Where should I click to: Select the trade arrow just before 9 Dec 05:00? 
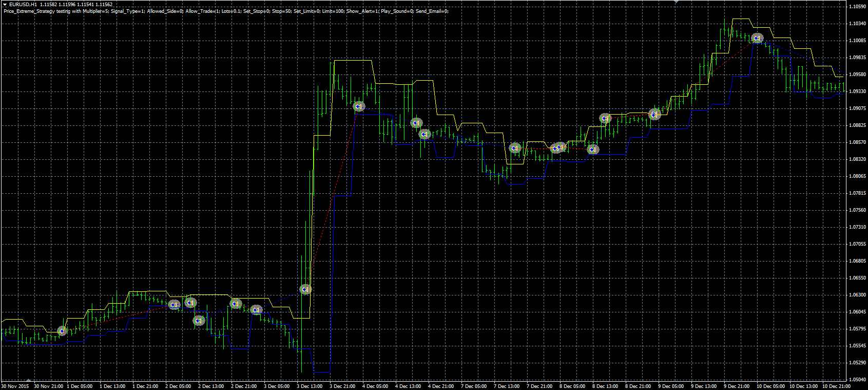point(654,114)
